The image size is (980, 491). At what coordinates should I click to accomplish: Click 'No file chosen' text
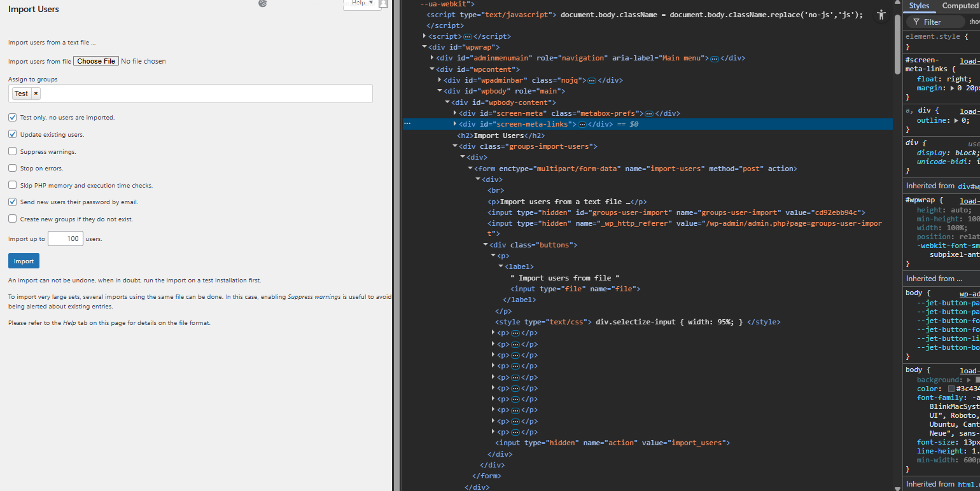[143, 62]
